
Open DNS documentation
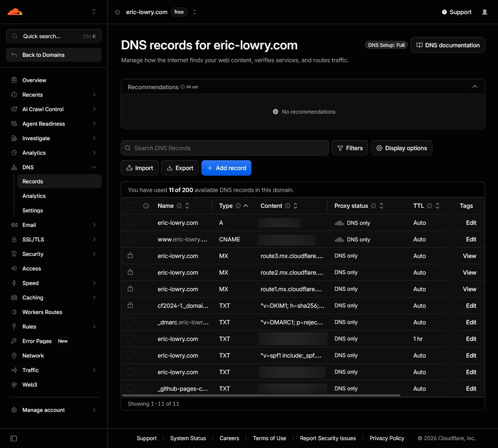[x=448, y=45]
